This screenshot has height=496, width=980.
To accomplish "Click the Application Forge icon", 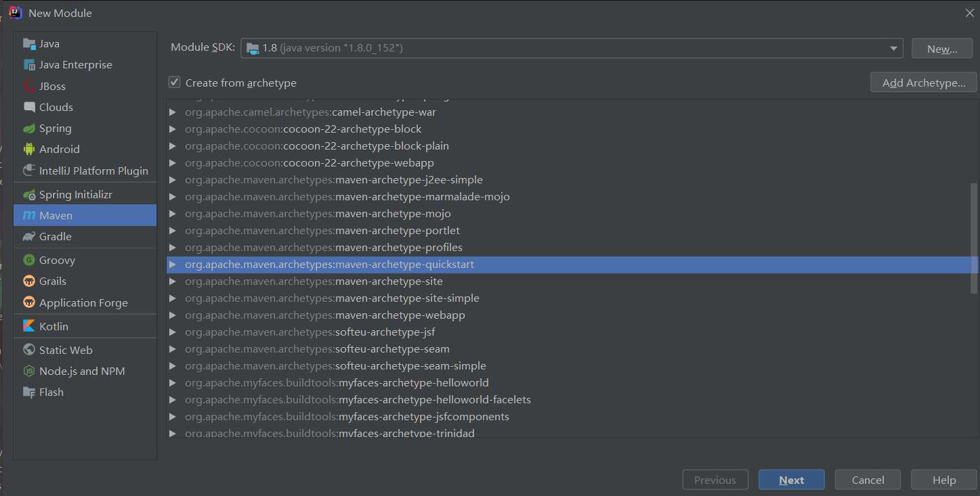I will (x=29, y=302).
